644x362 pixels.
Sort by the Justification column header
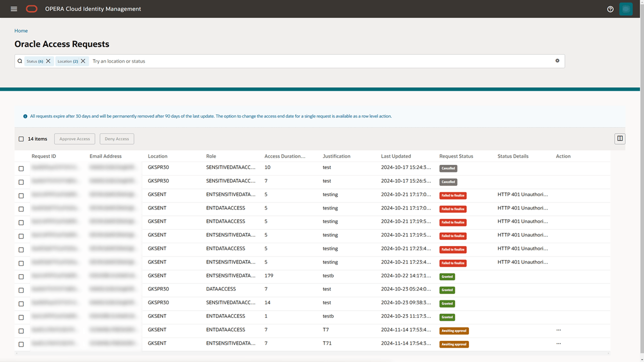click(336, 156)
